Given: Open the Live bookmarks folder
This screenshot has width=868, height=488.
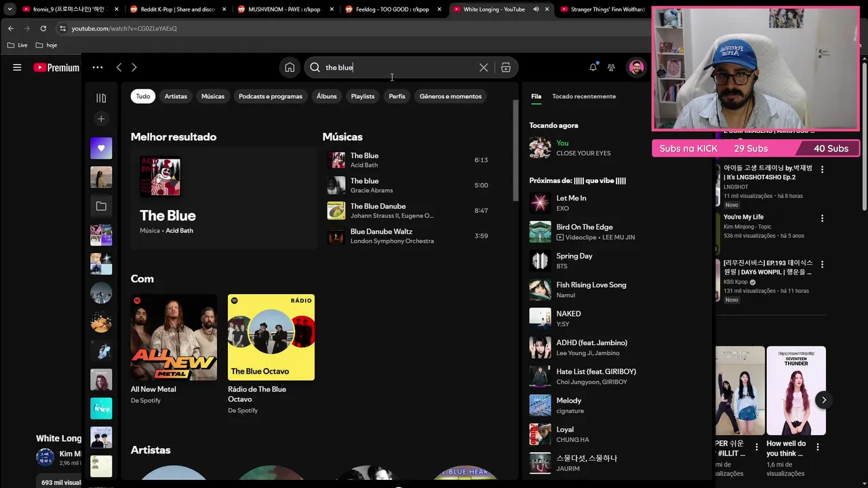Looking at the screenshot, I should (18, 45).
